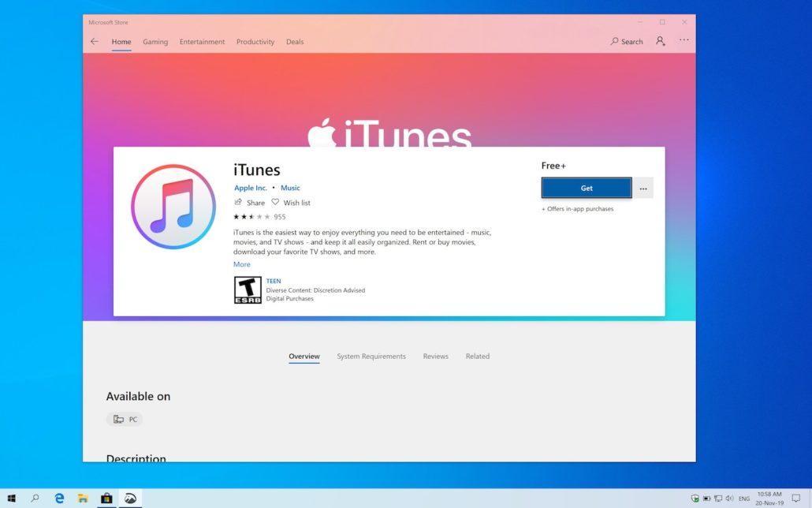Open the user account sign-in icon
812x508 pixels.
point(661,41)
